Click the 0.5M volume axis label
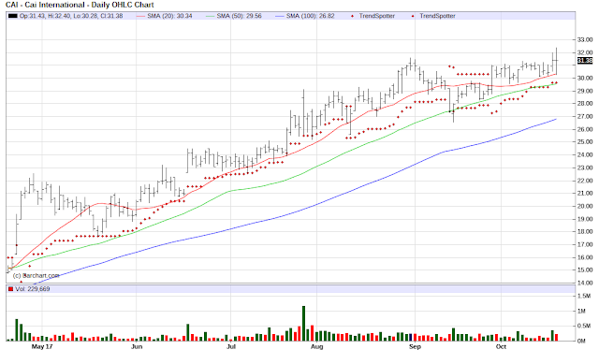 (x=584, y=326)
